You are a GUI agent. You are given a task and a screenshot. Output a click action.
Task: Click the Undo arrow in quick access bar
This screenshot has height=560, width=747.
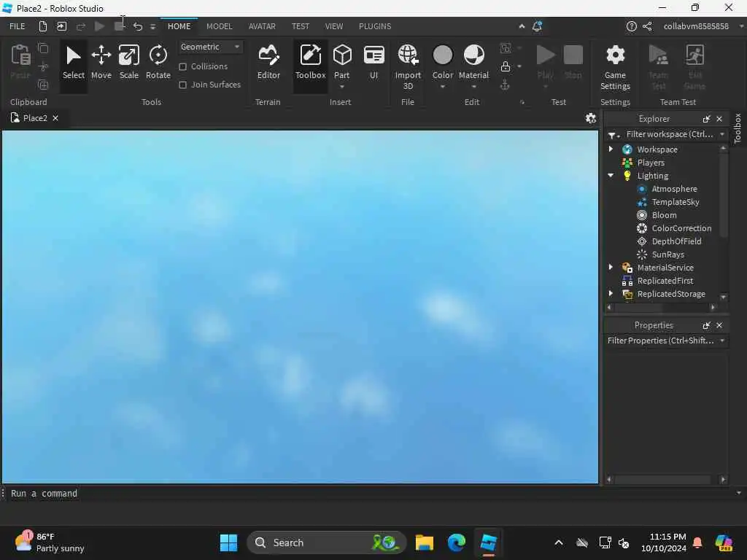point(138,26)
